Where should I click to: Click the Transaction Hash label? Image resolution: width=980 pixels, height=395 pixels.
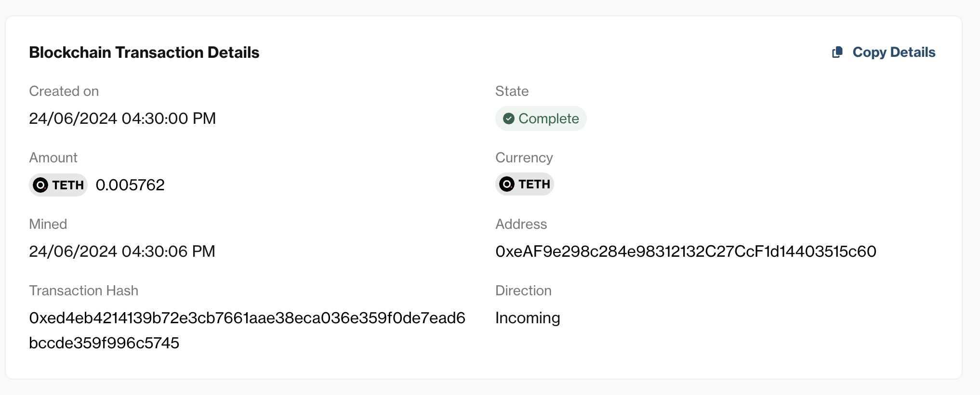[x=84, y=290]
